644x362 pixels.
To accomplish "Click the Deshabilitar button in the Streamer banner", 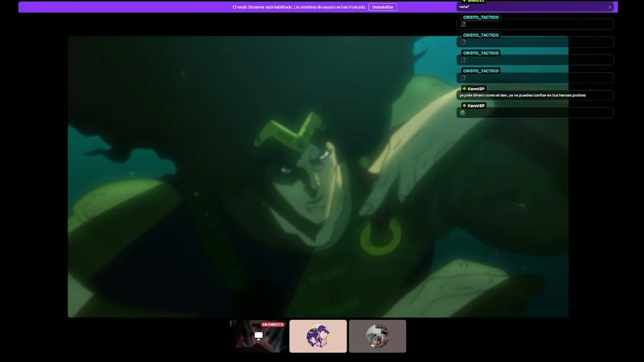I will click(382, 7).
